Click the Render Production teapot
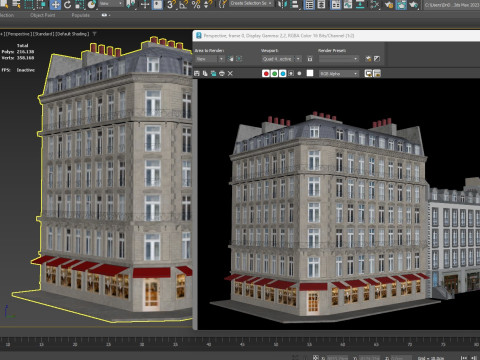Screen dimensions: 480x360 click(x=413, y=5)
